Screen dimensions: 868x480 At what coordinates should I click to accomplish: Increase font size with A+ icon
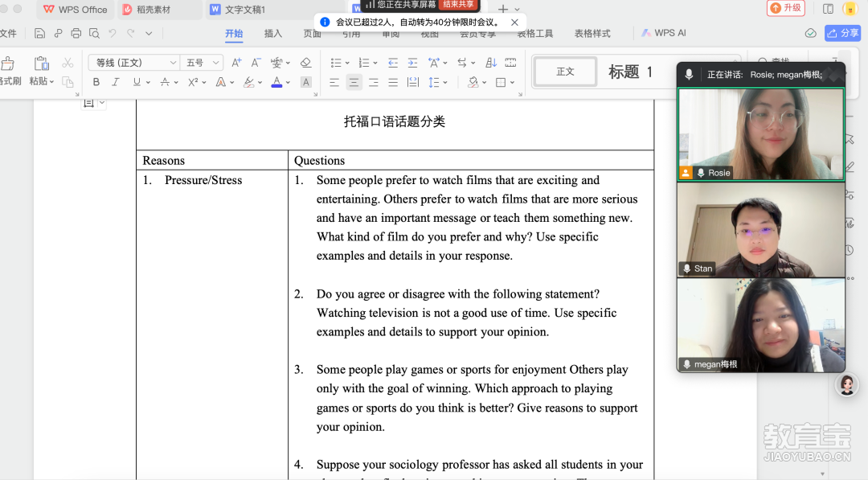pos(236,63)
